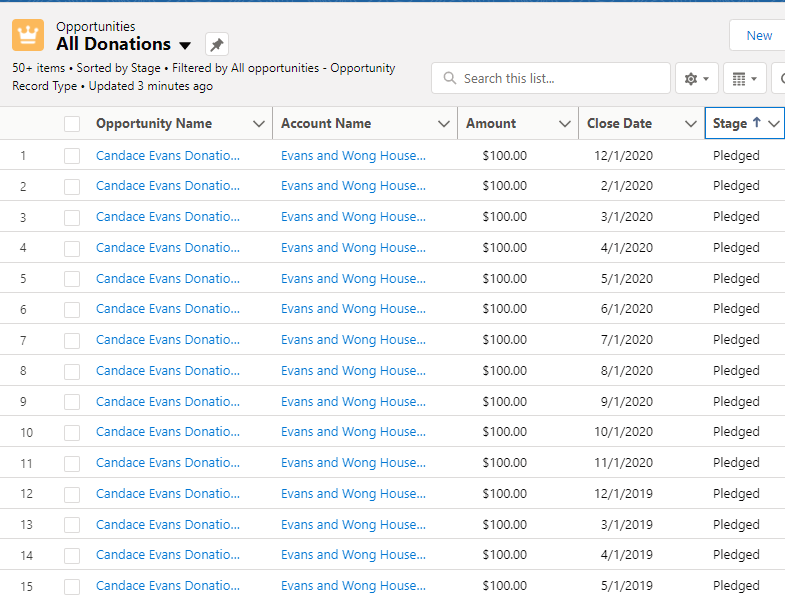Click the $100.00 amount in row 13
Screen dimensions: 785x599
505,525
